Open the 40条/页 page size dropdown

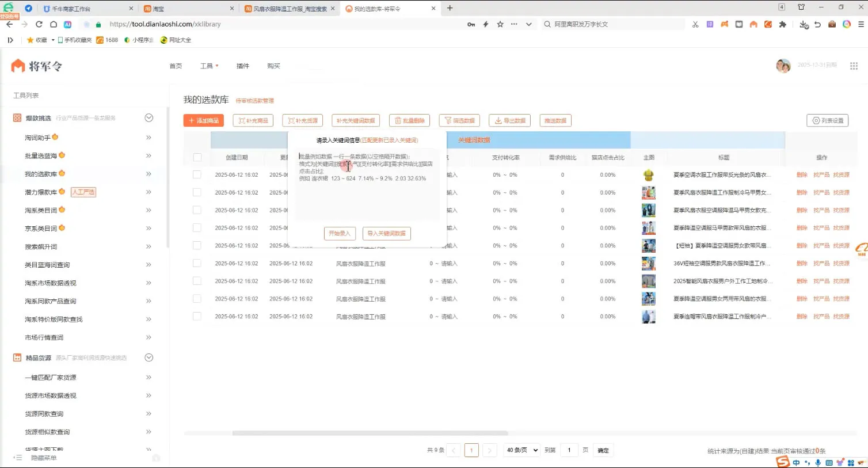pyautogui.click(x=521, y=450)
